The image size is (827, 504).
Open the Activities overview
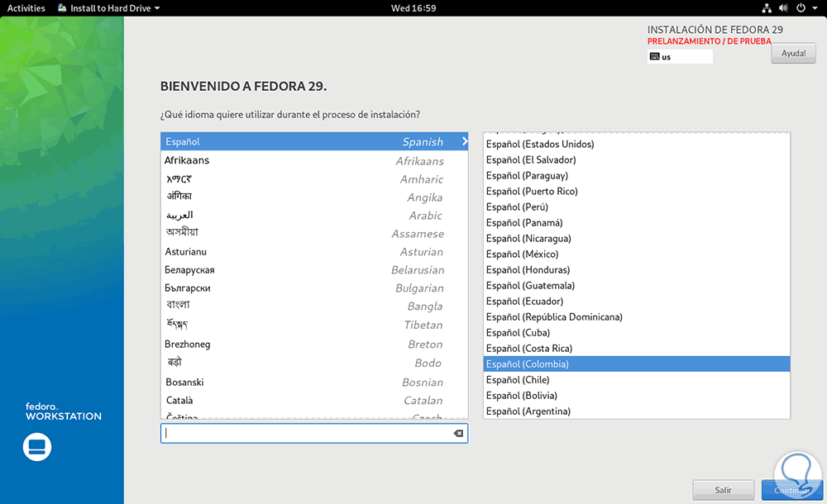[26, 8]
